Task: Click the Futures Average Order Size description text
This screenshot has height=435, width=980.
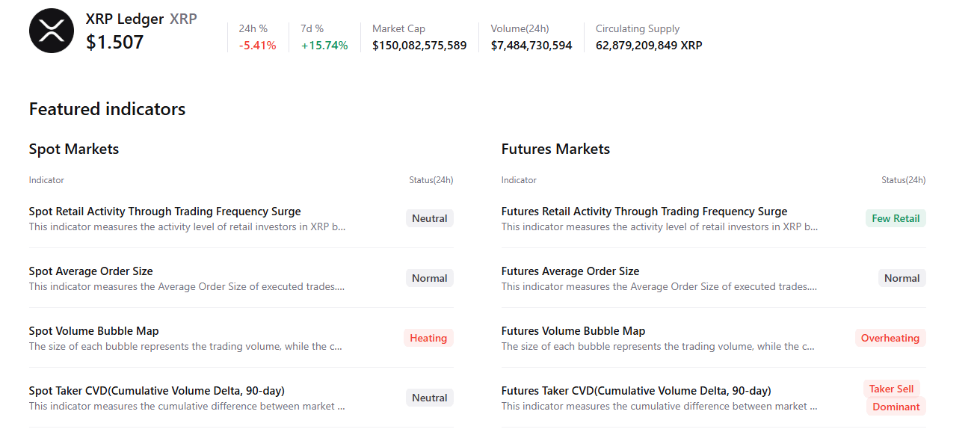Action: (659, 287)
